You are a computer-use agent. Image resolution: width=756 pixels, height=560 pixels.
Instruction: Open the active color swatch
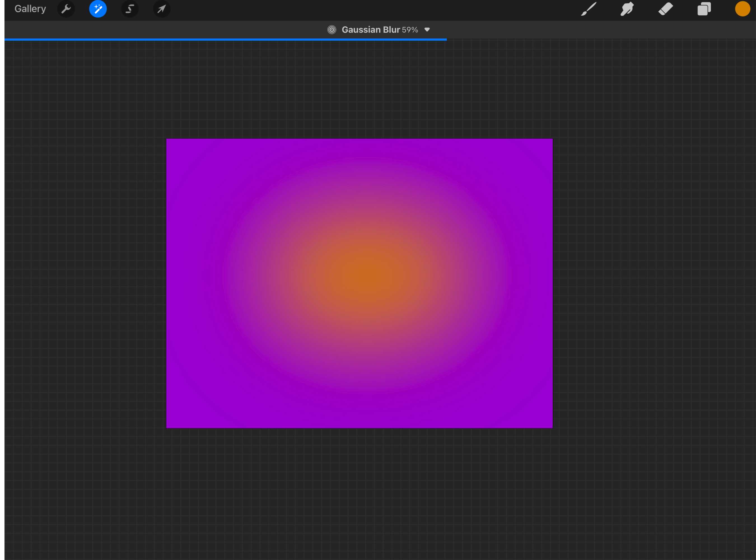tap(743, 9)
